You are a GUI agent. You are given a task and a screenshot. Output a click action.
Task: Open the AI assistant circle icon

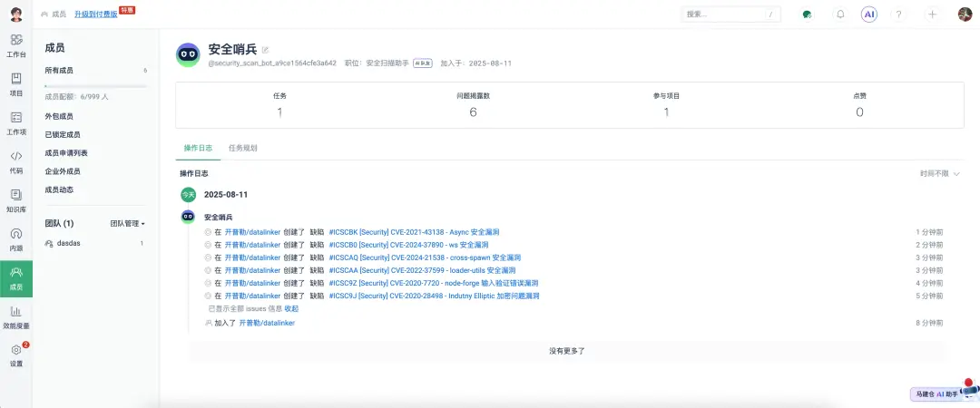click(868, 15)
